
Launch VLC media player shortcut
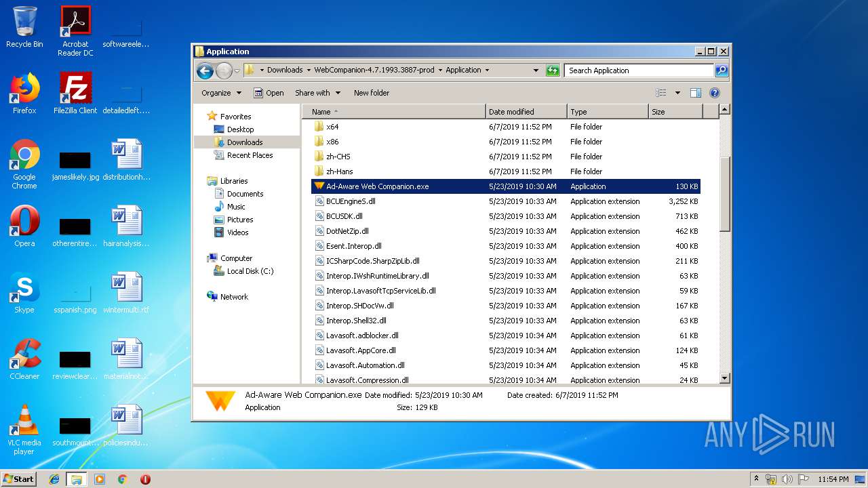[24, 430]
